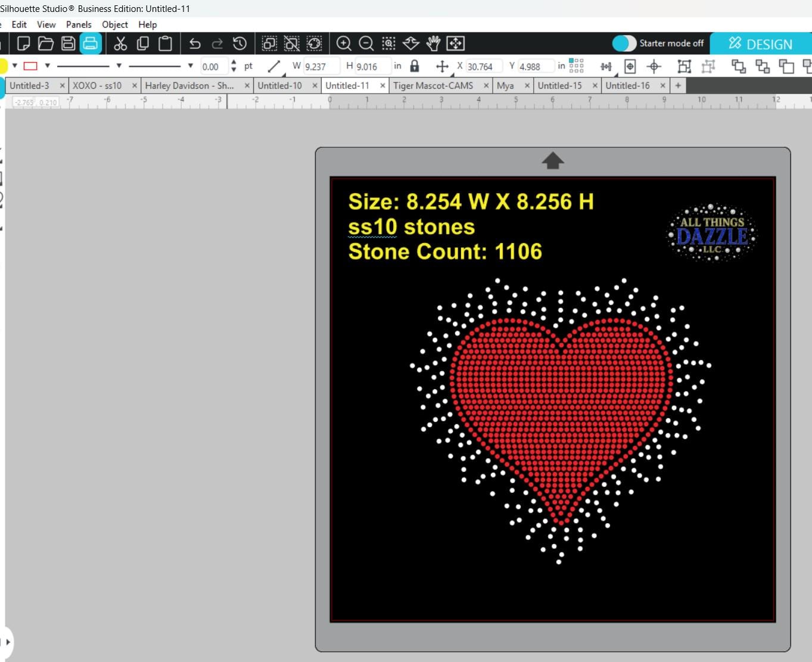Close the Untitled-15 tab
Screen dimensions: 812x662
click(x=595, y=86)
